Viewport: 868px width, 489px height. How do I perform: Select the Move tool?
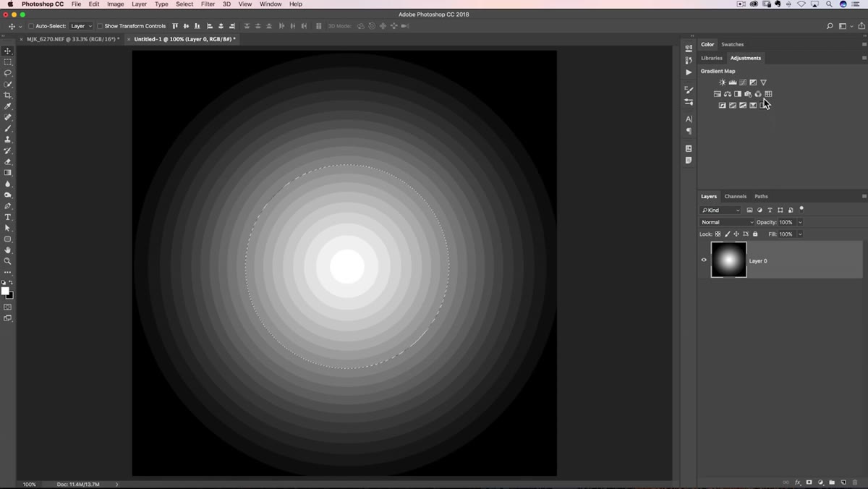[x=8, y=51]
